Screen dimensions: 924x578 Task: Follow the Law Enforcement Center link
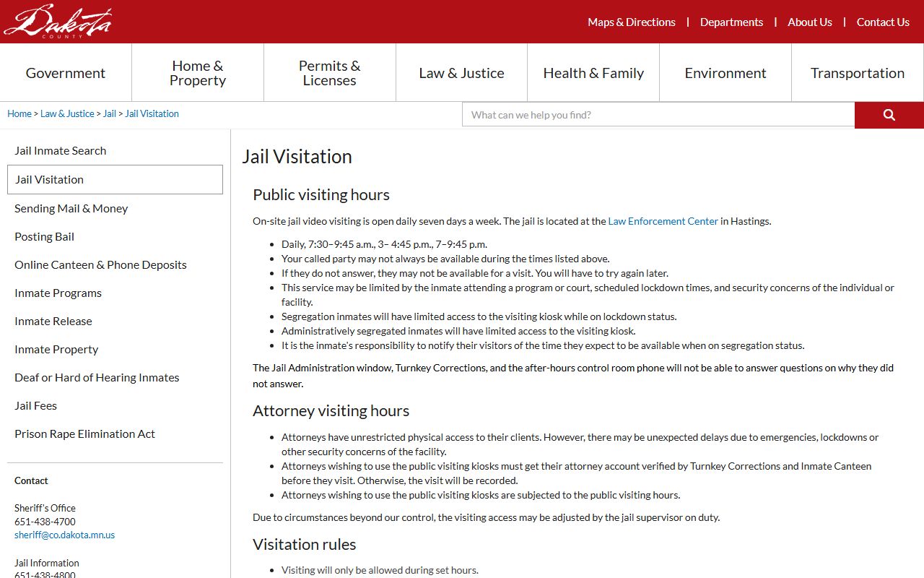coord(663,221)
